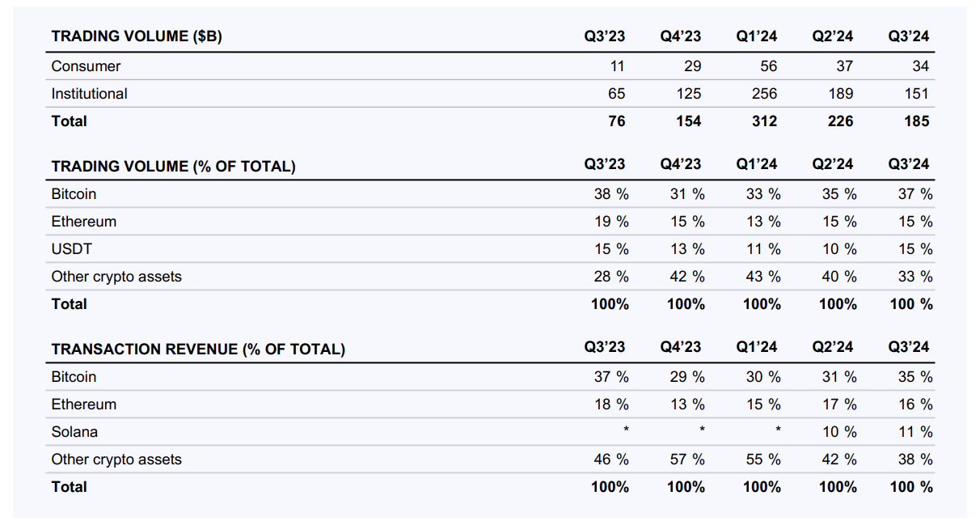This screenshot has height=521, width=980.
Task: Click Other crypto assets 57 % revenue value
Action: [x=686, y=460]
